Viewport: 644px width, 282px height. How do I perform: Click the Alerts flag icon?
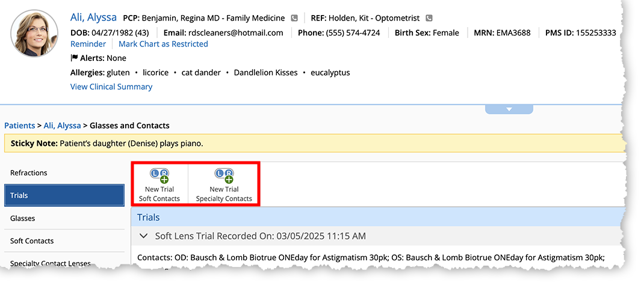click(x=75, y=58)
